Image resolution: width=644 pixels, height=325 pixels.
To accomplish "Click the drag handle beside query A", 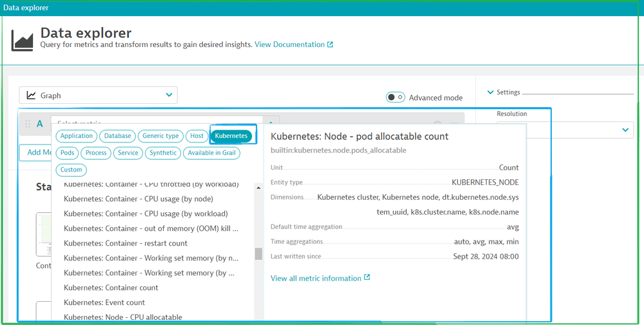I will (x=27, y=124).
